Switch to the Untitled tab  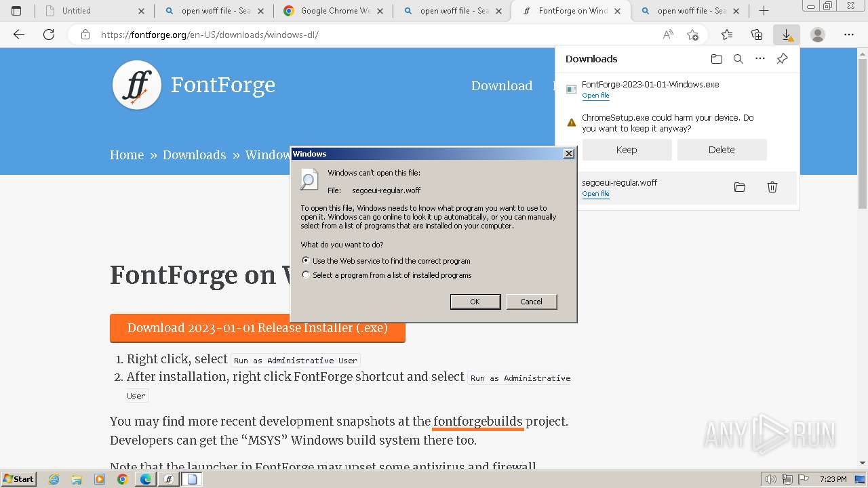coord(94,11)
